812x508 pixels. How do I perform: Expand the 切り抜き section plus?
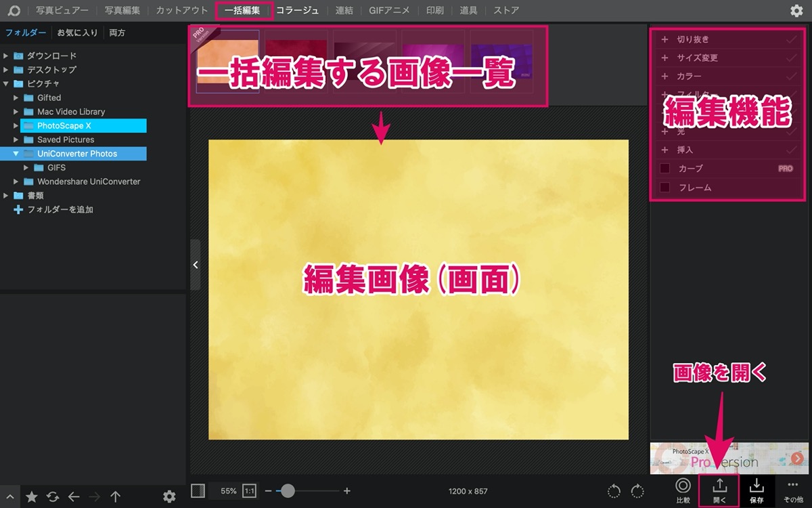664,39
